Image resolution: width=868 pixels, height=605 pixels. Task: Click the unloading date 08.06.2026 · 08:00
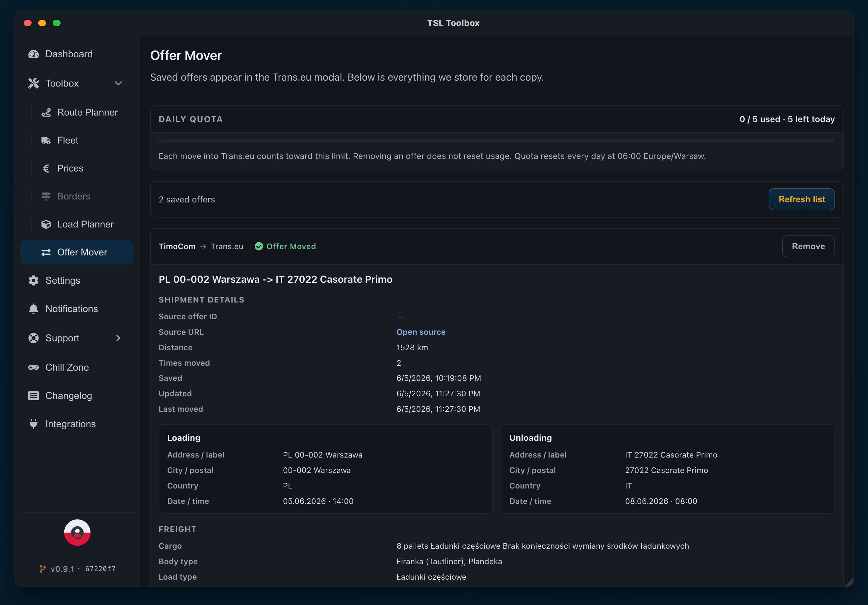[661, 501]
